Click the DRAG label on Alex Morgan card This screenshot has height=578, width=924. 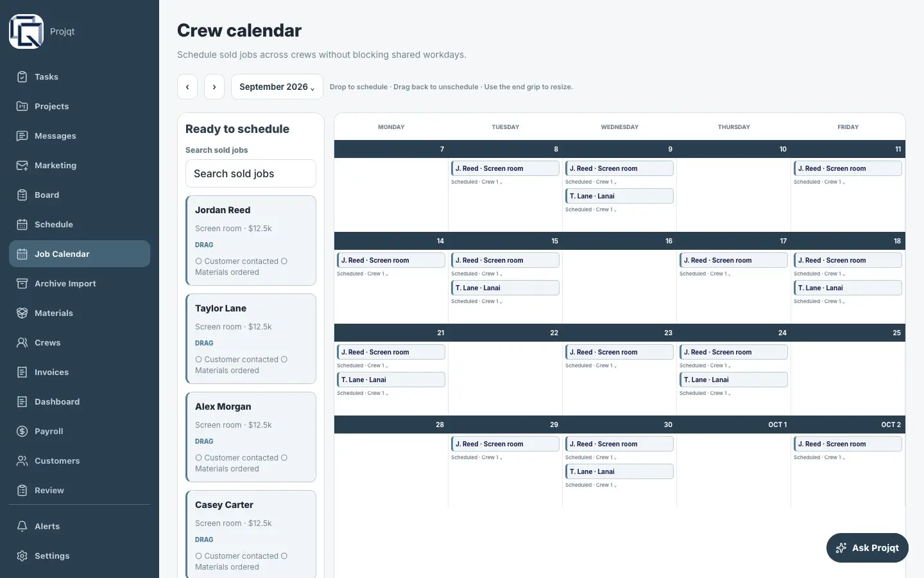coord(204,441)
